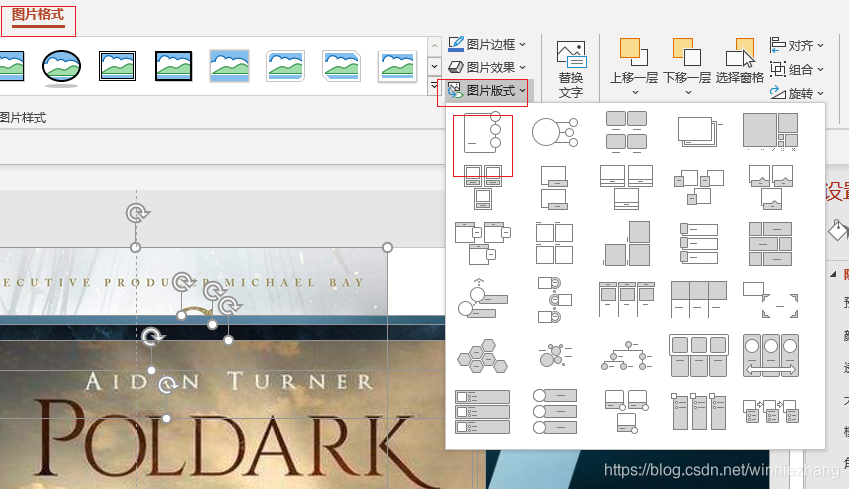The width and height of the screenshot is (849, 489).
Task: Open the 图片效果 dropdown
Action: 487,67
